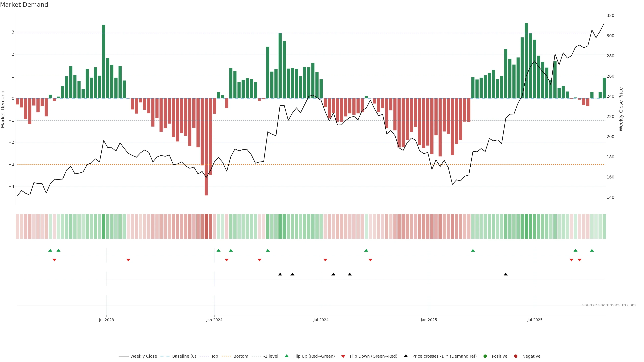
Task: Click darkest red heatmap strip cell
Action: point(206,226)
